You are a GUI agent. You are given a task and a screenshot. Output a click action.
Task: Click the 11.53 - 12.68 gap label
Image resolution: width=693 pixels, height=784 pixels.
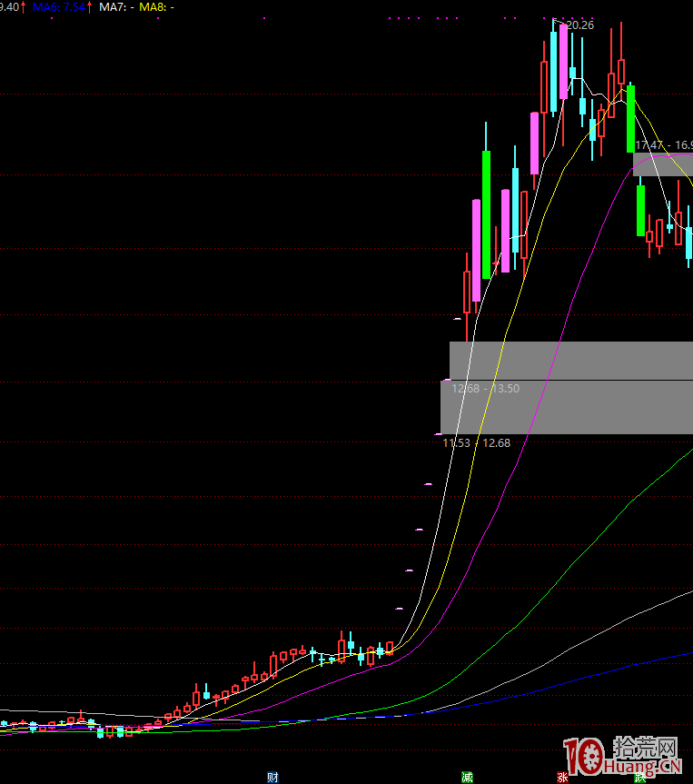tap(477, 443)
